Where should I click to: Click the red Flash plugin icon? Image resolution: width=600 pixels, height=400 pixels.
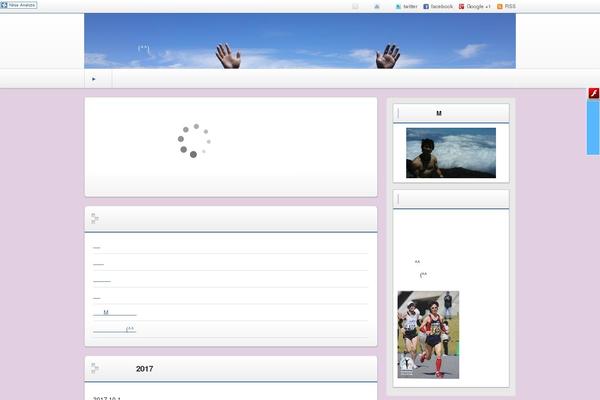click(593, 93)
